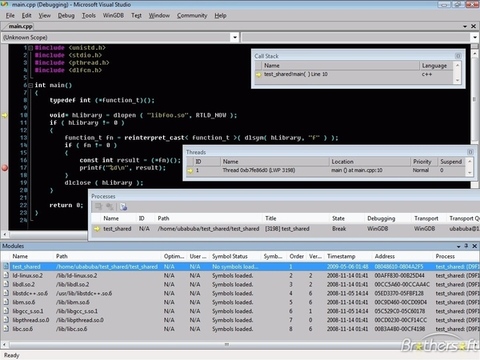Open the Debug menu

click(66, 15)
